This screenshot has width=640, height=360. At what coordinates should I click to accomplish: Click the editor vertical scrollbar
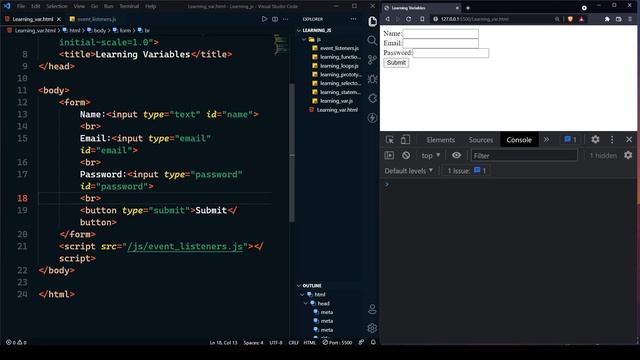click(292, 153)
